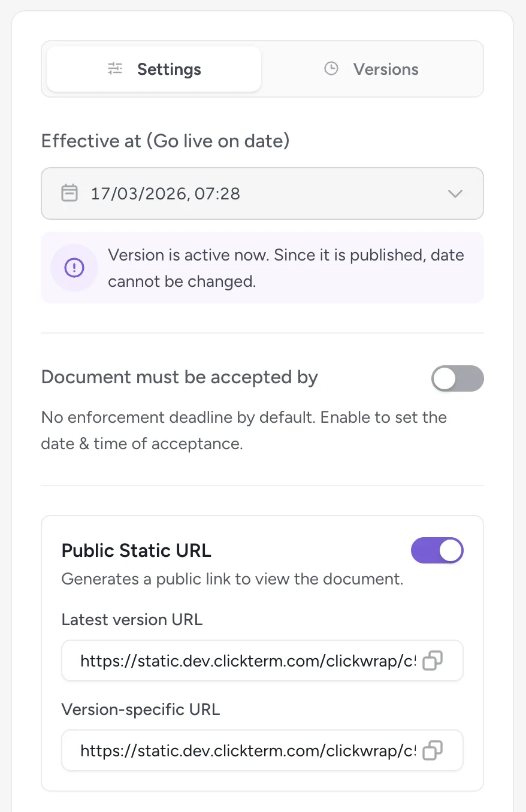Screen dimensions: 526x812
Task: Click the duplicate icon in the Latest version URL box
Action: 433,660
